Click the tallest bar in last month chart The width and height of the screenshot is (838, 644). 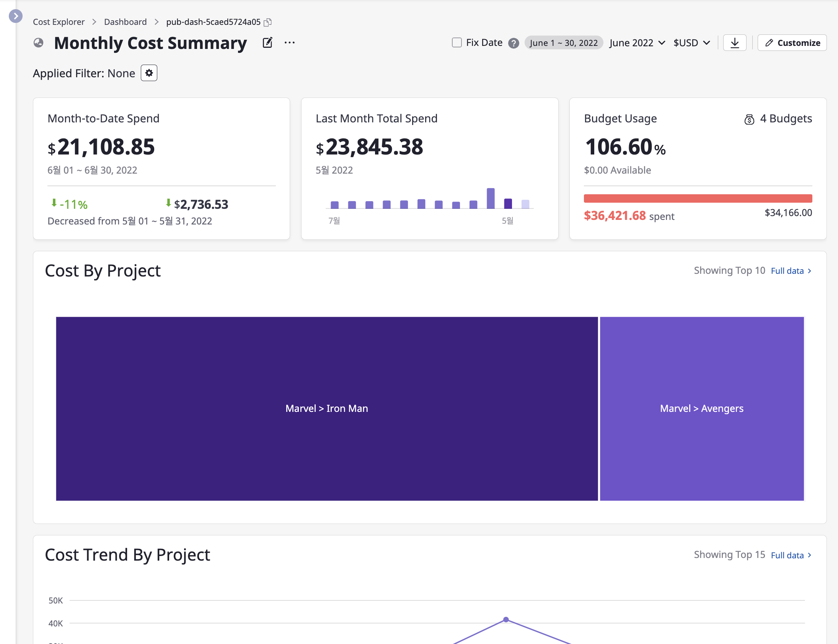click(491, 198)
